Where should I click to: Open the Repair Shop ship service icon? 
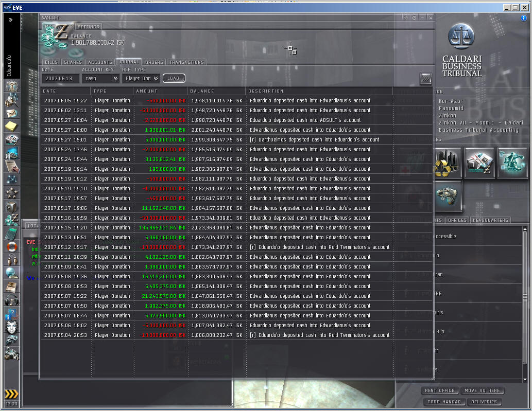(x=448, y=196)
